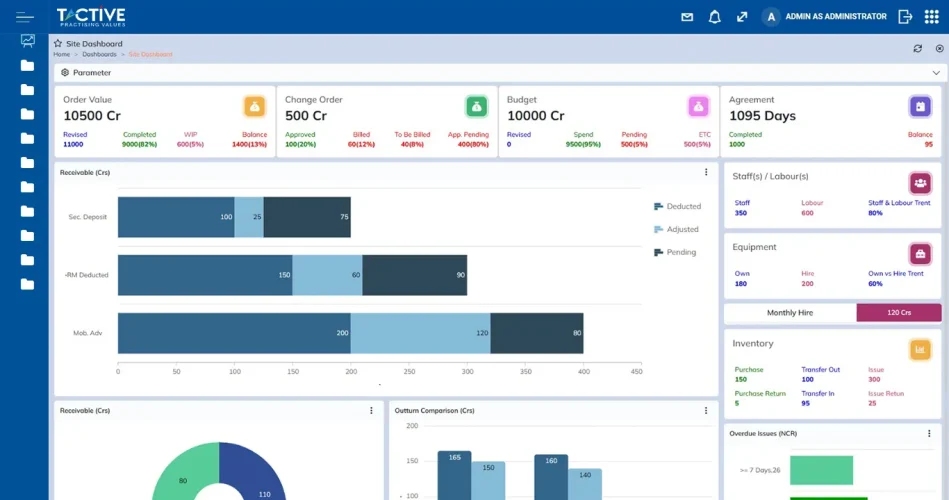Click the Outturn bar labeled 140

[x=585, y=484]
